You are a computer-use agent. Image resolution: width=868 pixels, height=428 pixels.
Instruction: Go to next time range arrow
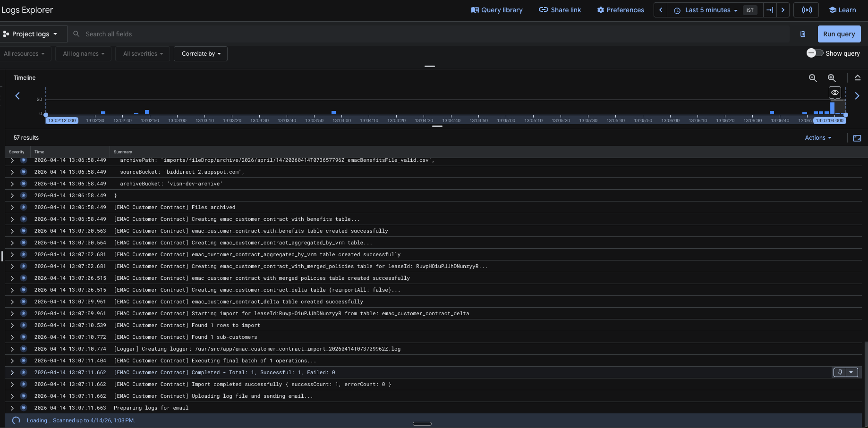click(783, 10)
